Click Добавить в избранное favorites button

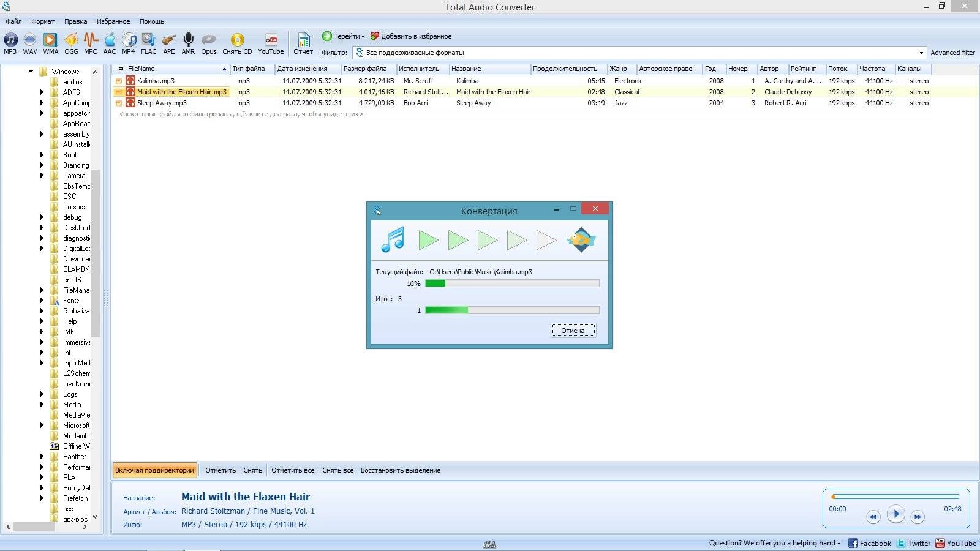[411, 36]
